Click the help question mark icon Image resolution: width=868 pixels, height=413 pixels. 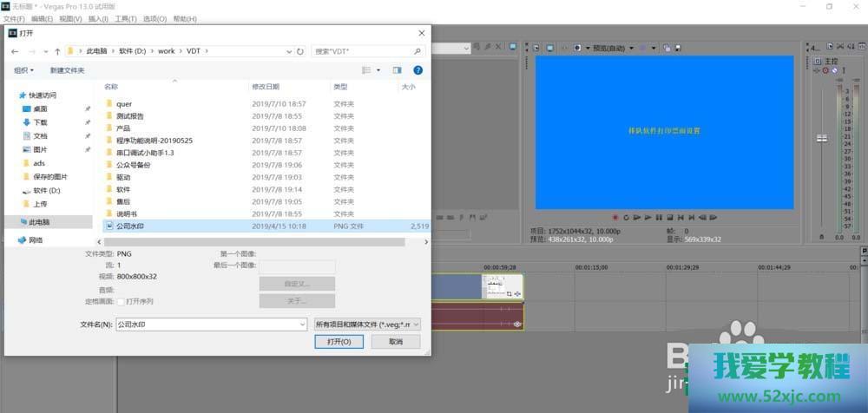(x=418, y=70)
